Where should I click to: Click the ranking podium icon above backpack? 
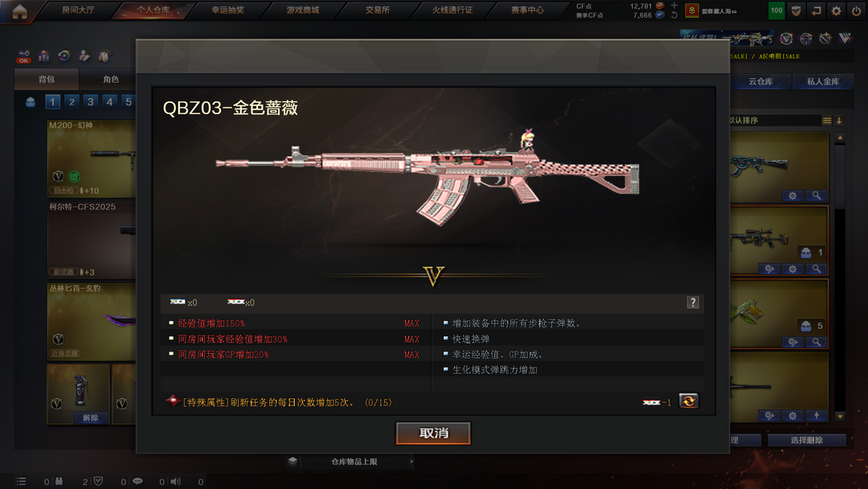tap(43, 56)
